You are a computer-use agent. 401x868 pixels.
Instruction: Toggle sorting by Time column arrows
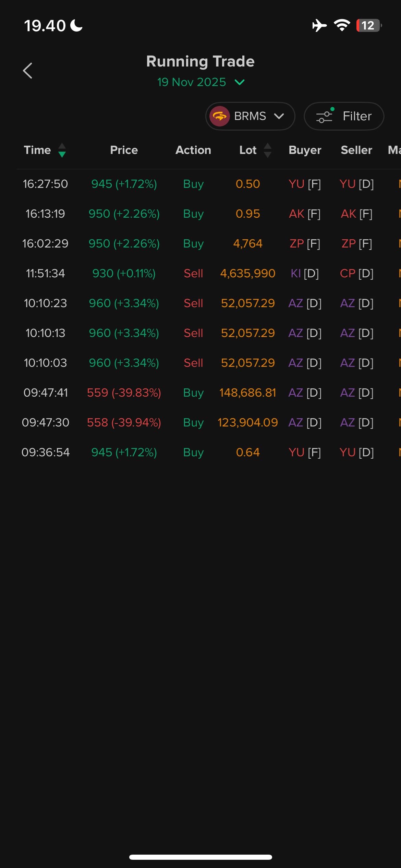pyautogui.click(x=62, y=150)
